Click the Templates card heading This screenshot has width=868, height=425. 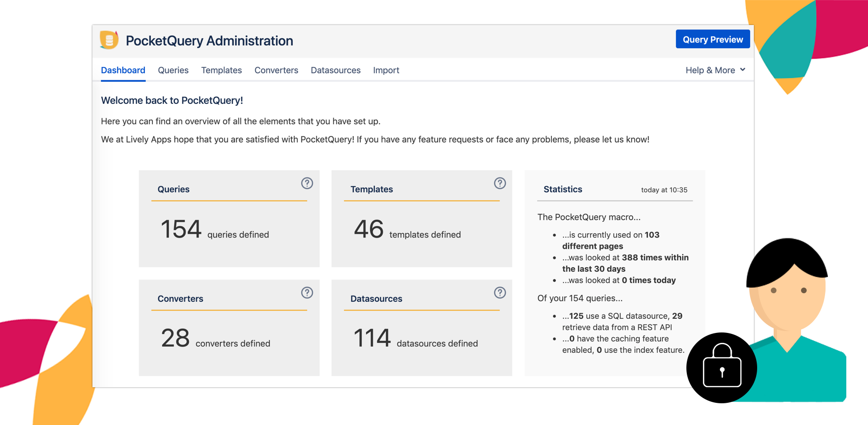pyautogui.click(x=372, y=189)
